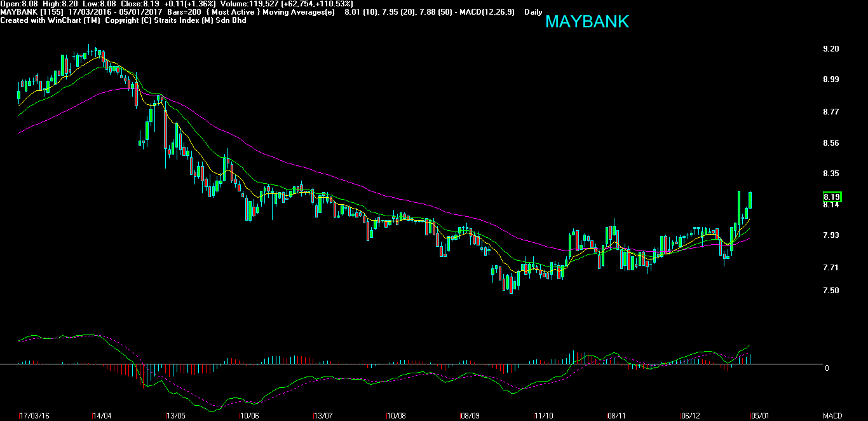Click the 8.35 price axis label
Image resolution: width=868 pixels, height=421 pixels.
(x=831, y=174)
